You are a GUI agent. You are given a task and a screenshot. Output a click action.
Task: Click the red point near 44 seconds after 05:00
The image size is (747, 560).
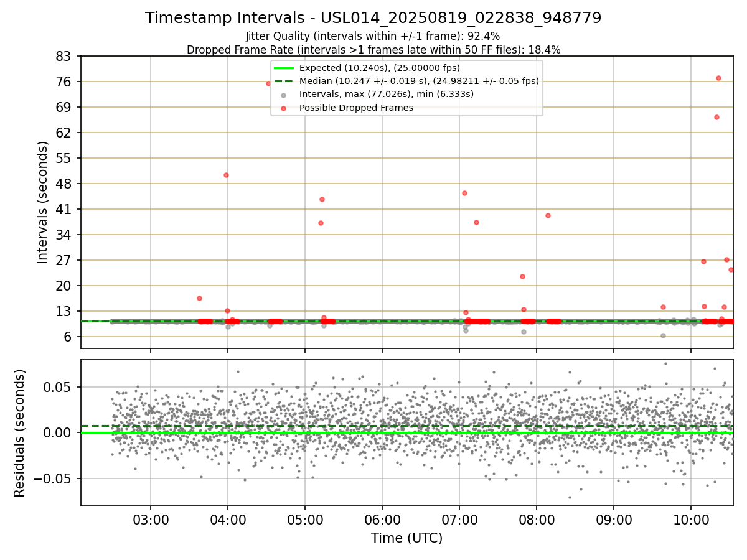point(322,199)
